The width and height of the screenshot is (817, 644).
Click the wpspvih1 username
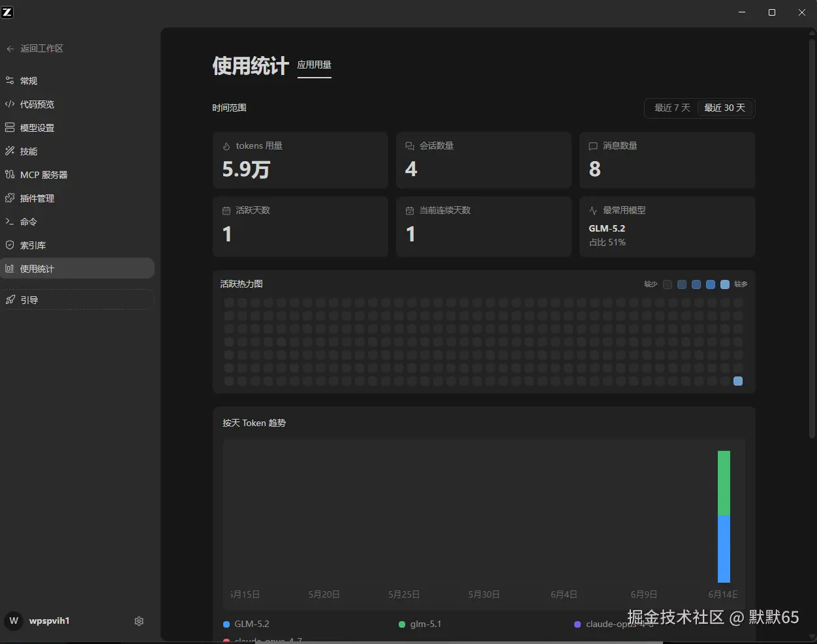pos(50,621)
